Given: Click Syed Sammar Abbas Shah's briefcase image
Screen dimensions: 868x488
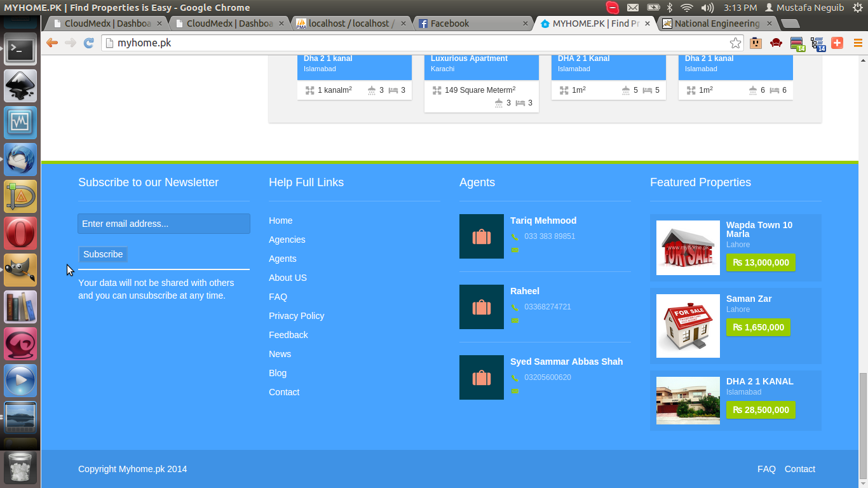Looking at the screenshot, I should (482, 377).
